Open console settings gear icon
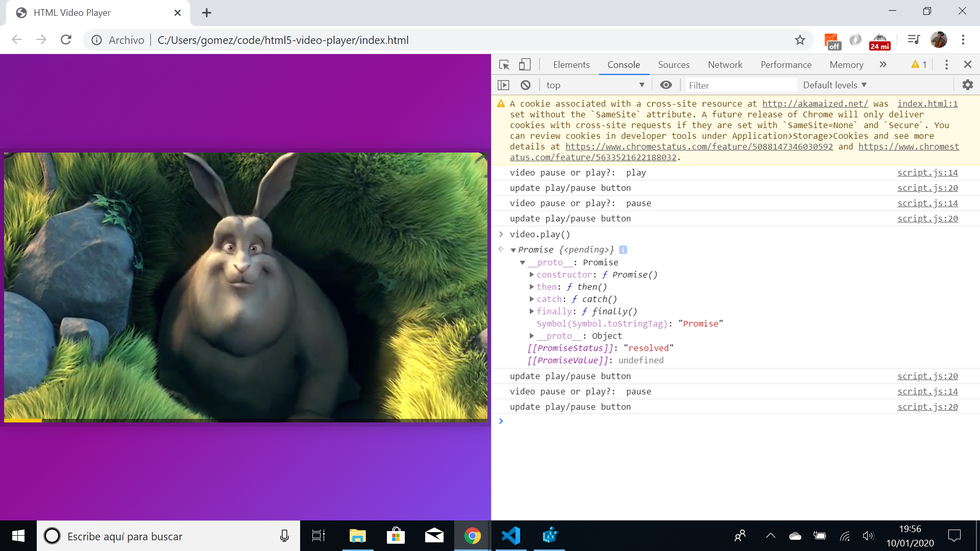This screenshot has height=551, width=980. tap(967, 85)
